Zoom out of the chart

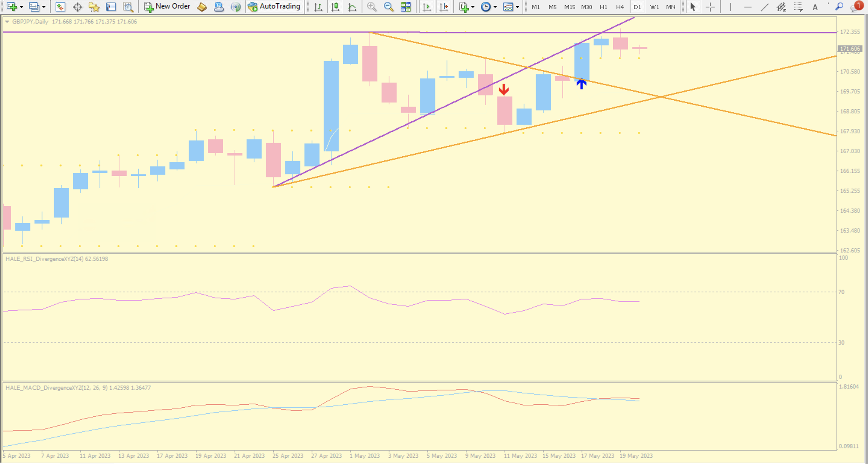388,7
